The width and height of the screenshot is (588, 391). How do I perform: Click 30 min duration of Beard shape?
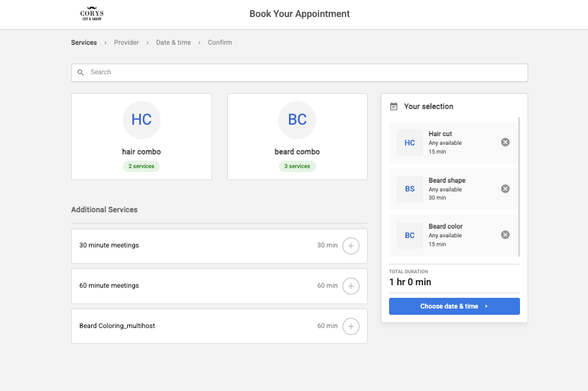(x=438, y=198)
